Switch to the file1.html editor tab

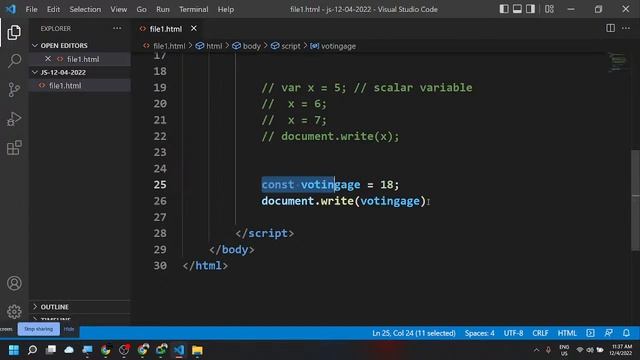tap(165, 29)
